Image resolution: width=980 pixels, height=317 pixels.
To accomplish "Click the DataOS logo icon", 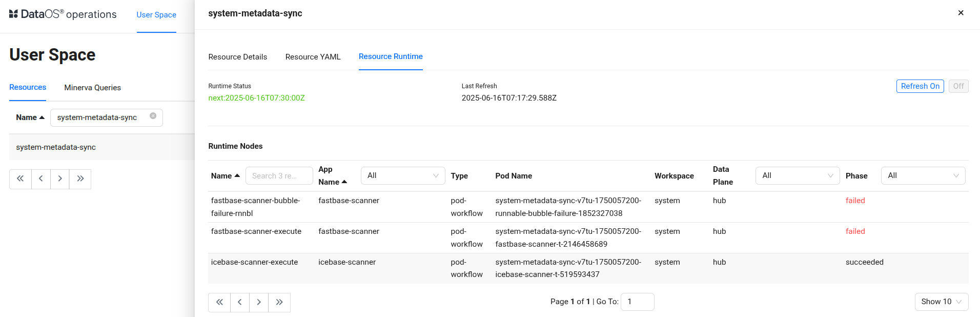I will tap(13, 14).
